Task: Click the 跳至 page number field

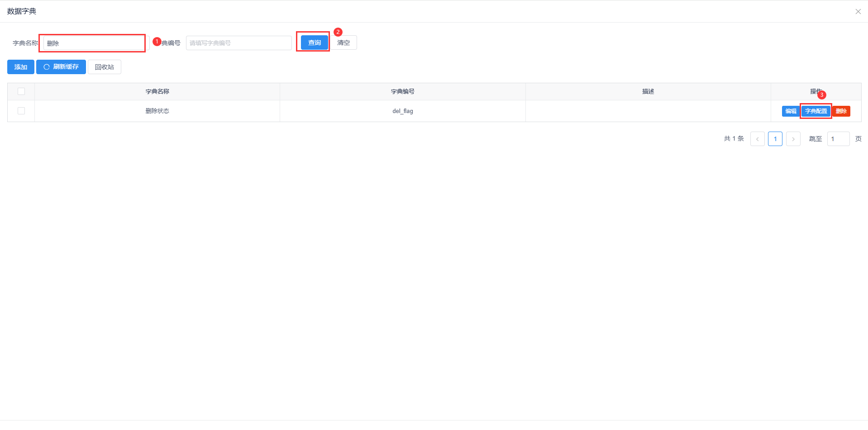Action: [x=839, y=139]
